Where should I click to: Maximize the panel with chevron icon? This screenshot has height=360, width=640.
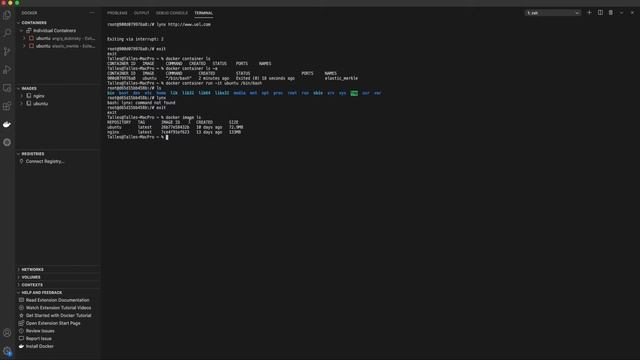622,13
